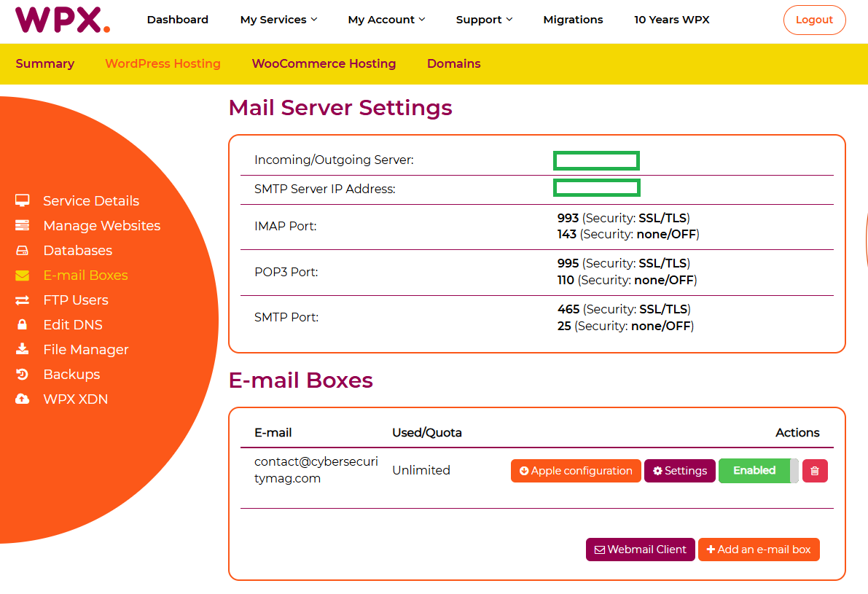Open WPX XDN in the sidebar
The width and height of the screenshot is (868, 594).
point(75,399)
